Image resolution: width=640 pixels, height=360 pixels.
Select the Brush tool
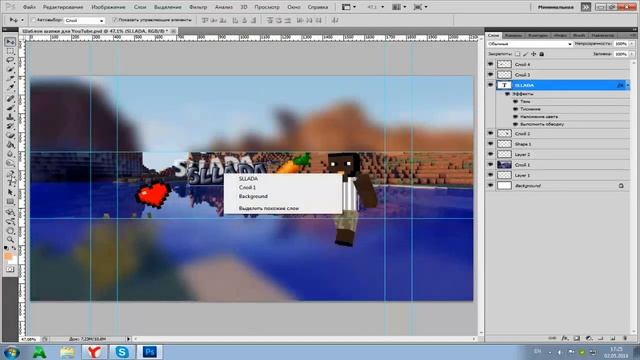11,108
